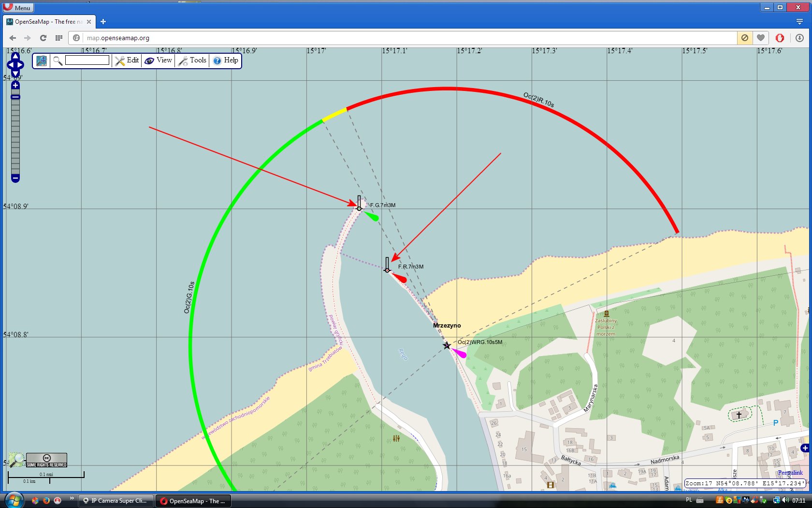812x508 pixels.
Task: Click the map search text field
Action: click(x=87, y=60)
